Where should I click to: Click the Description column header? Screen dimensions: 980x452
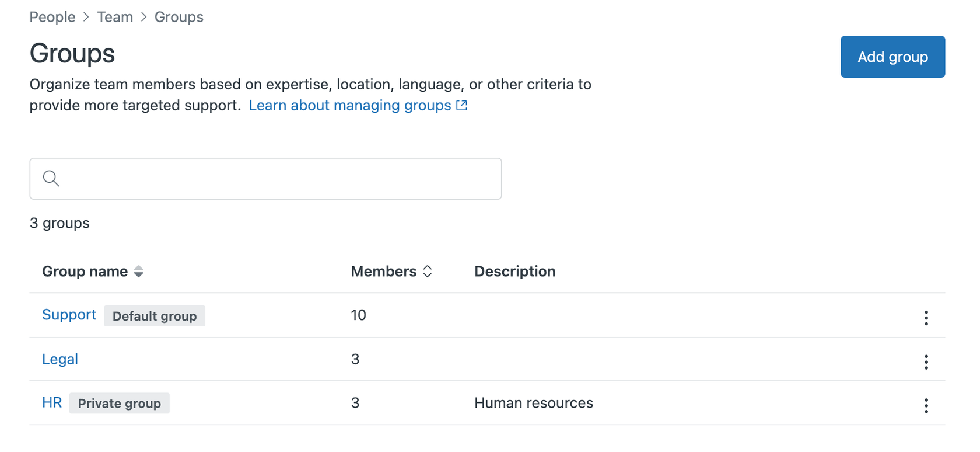click(x=514, y=272)
